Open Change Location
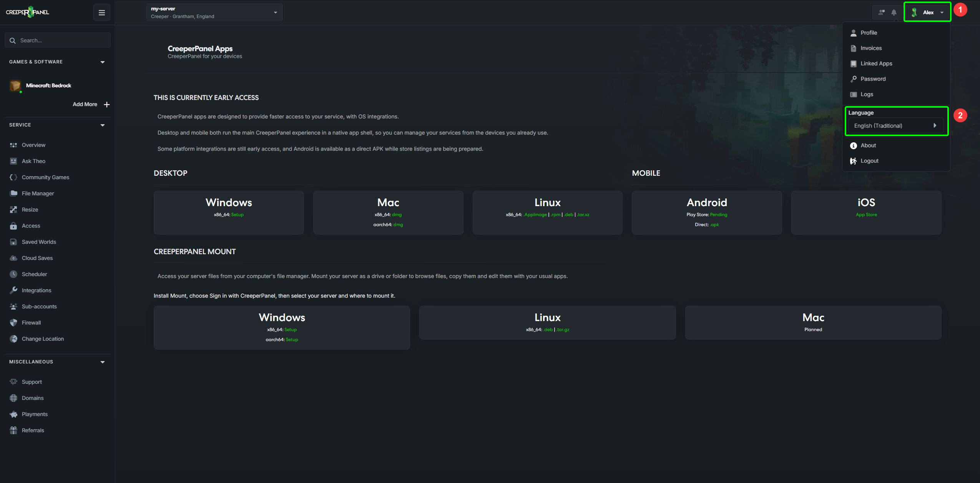Screen dimensions: 980x483 coord(43,339)
